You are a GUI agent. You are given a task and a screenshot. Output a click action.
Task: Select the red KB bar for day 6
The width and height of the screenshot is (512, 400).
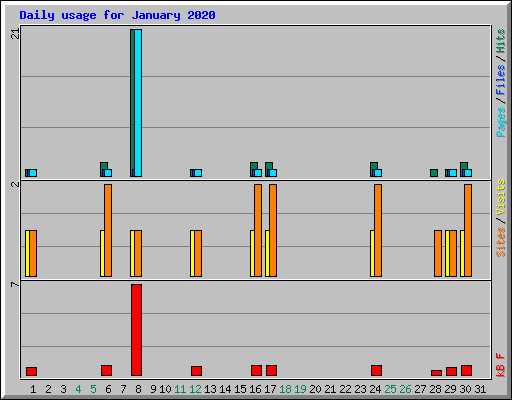(106, 370)
